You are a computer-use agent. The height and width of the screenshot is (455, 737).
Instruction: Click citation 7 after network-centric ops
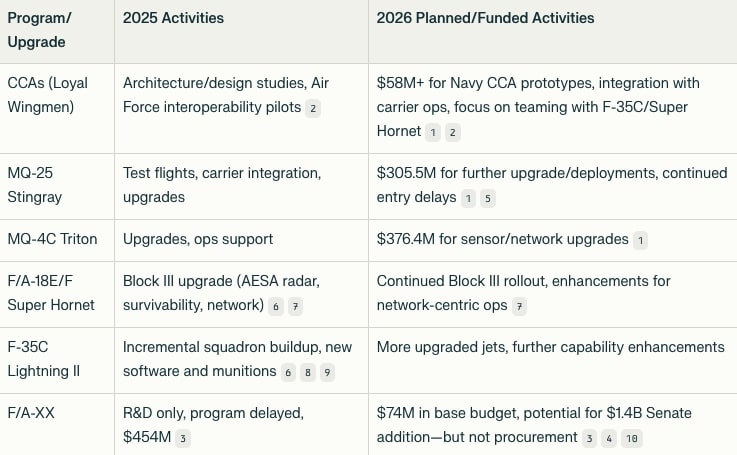(519, 306)
